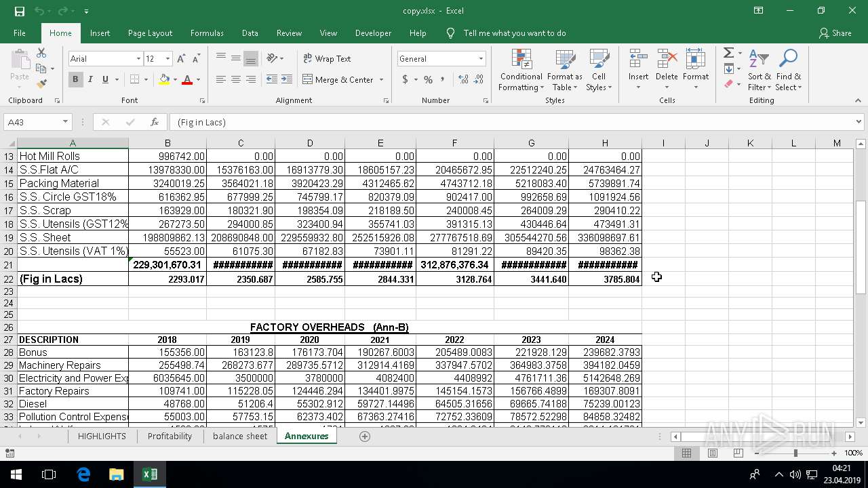Toggle Italic formatting
The height and width of the screenshot is (488, 868).
point(90,79)
